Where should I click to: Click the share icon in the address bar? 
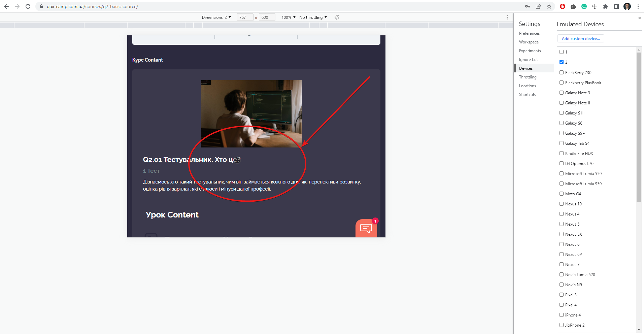click(539, 6)
